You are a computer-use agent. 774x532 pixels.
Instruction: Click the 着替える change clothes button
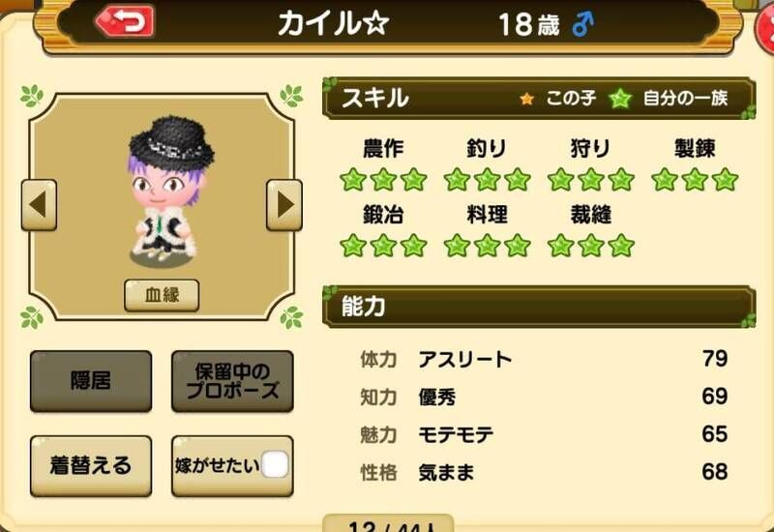pos(91,465)
